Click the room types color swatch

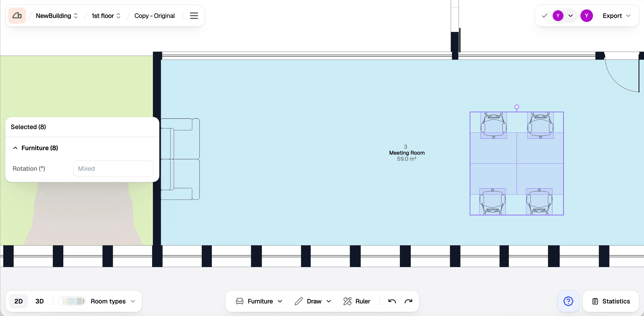click(73, 301)
